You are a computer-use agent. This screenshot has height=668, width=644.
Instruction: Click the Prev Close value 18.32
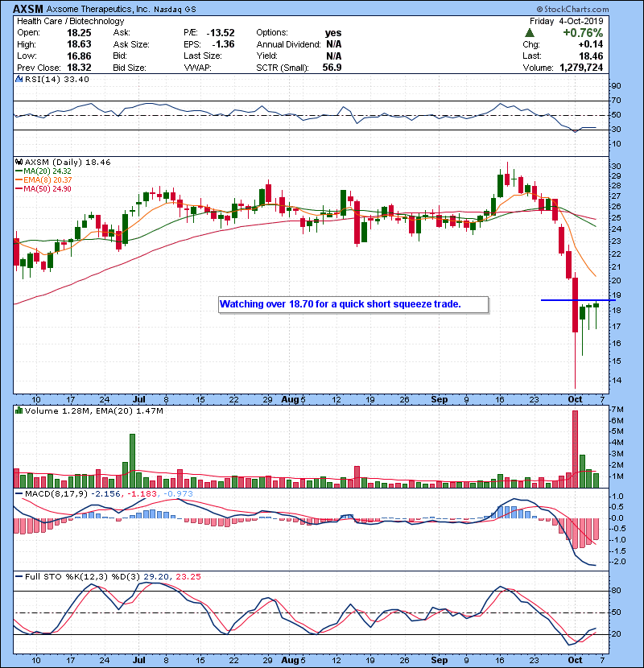[79, 68]
